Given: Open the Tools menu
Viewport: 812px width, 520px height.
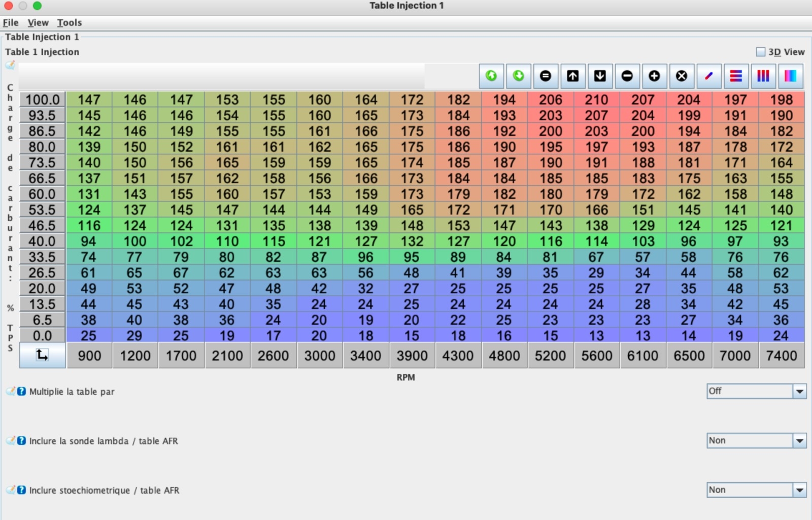Looking at the screenshot, I should 69,22.
